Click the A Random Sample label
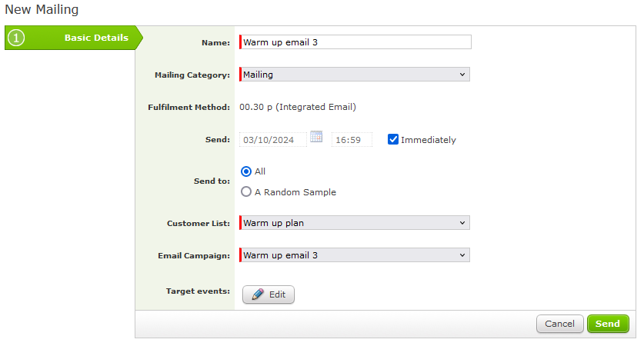The height and width of the screenshot is (346, 644). [295, 192]
